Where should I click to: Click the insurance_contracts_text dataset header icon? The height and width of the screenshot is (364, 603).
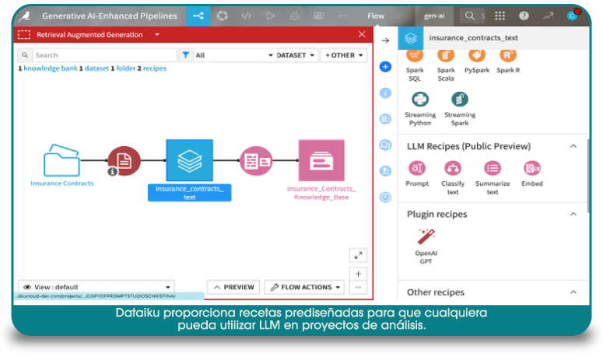pyautogui.click(x=411, y=37)
